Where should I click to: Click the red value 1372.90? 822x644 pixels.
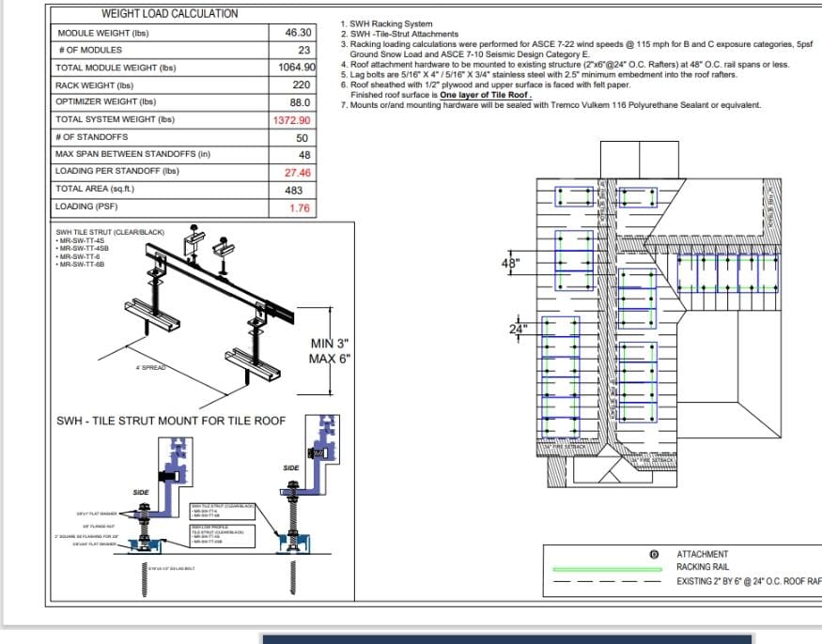pos(291,120)
